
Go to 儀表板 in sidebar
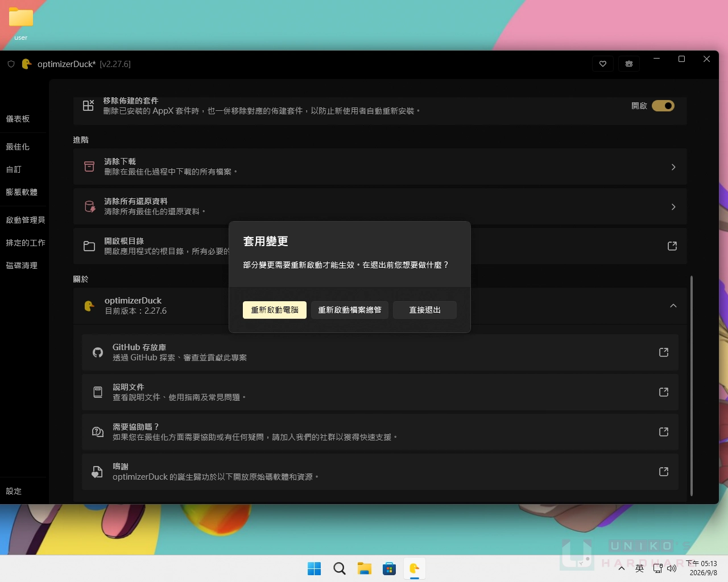pyautogui.click(x=18, y=119)
